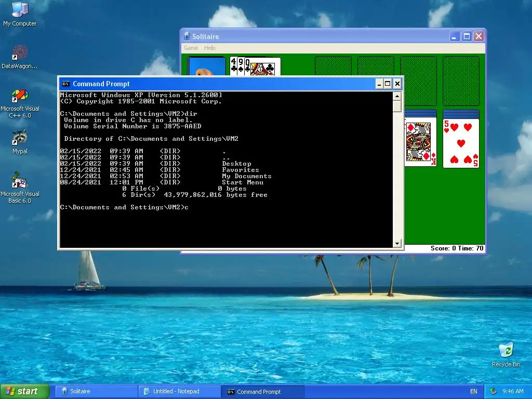Select Microsoft Visual Basic 6.0 shortcut

tap(20, 188)
